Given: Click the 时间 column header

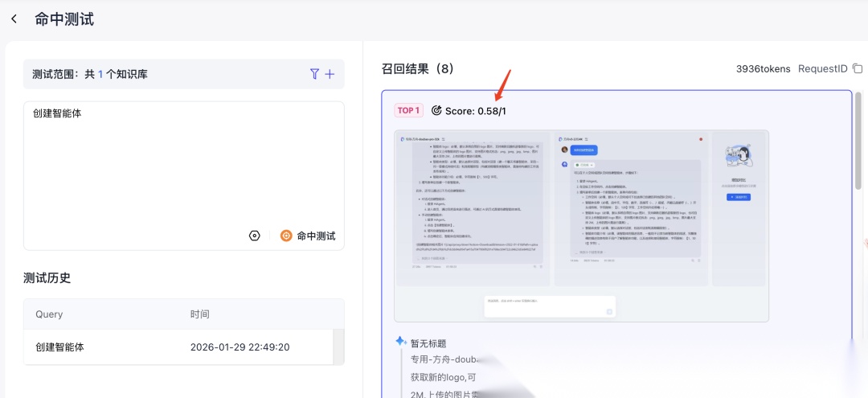Looking at the screenshot, I should coord(200,314).
